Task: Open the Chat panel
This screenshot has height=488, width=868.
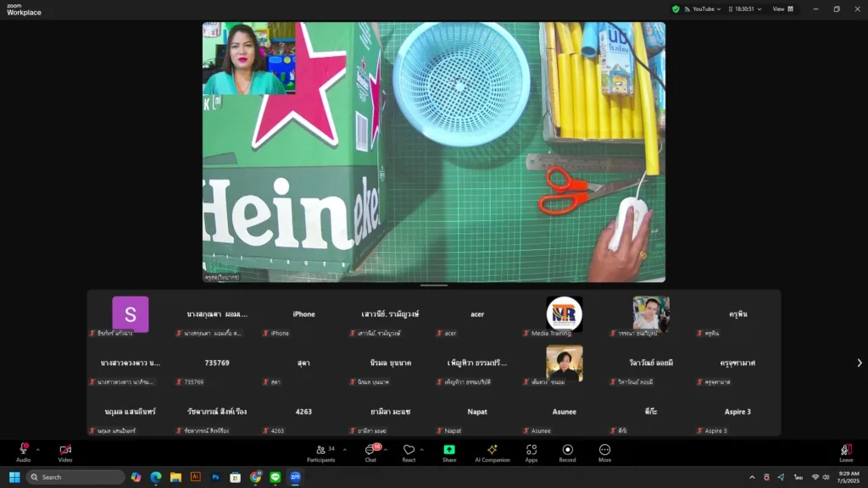Action: (370, 450)
